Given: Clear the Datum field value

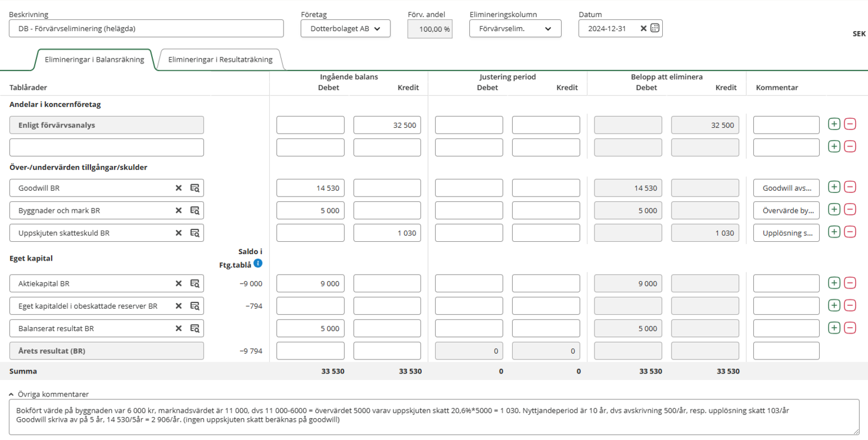Looking at the screenshot, I should point(643,28).
